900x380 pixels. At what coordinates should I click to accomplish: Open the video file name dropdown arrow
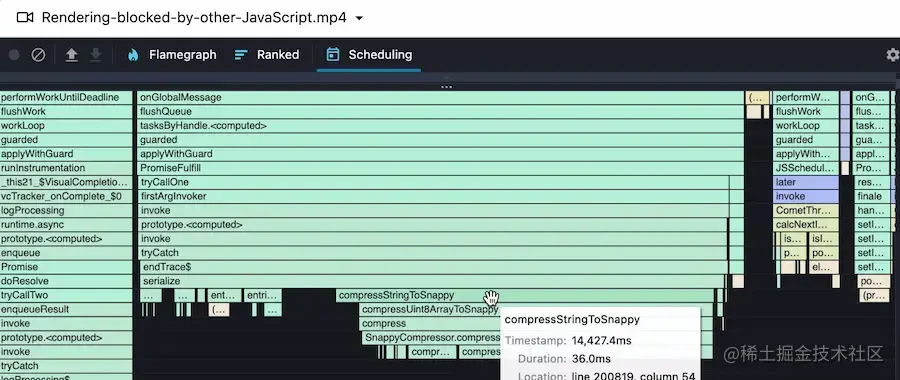pos(359,18)
